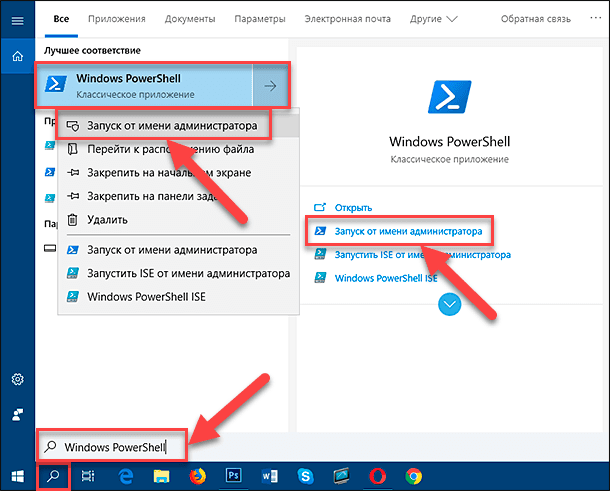Screen dimensions: 610x491
Task: Switch to the Приложения tab
Action: pyautogui.click(x=117, y=19)
